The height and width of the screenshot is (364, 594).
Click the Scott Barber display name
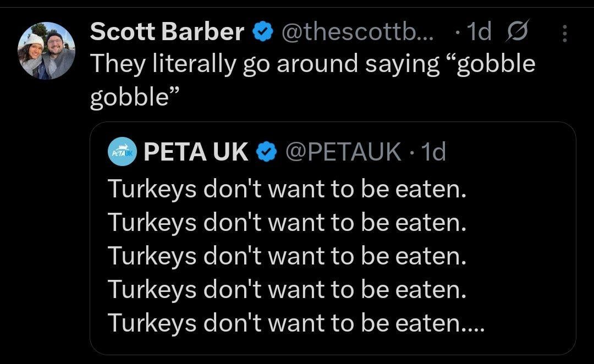(167, 32)
